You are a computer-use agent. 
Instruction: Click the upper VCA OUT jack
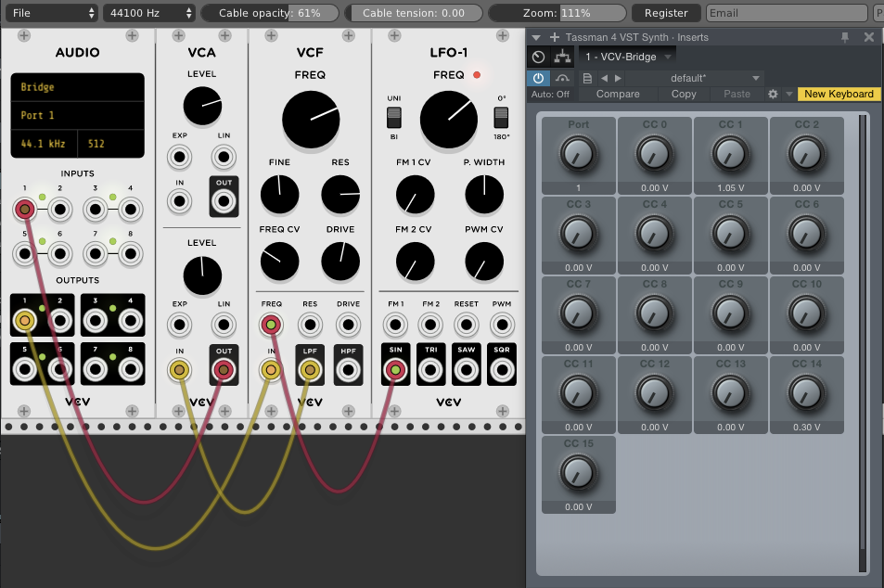pyautogui.click(x=224, y=200)
